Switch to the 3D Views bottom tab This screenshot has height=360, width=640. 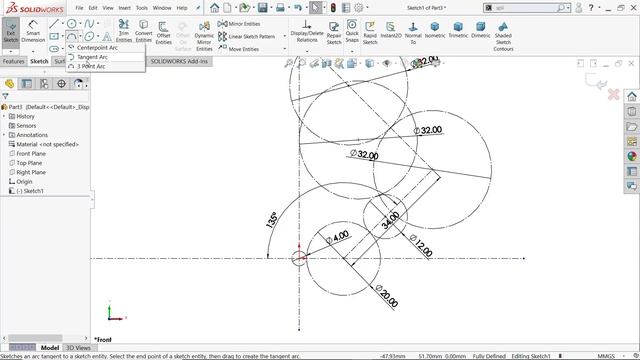coord(78,348)
